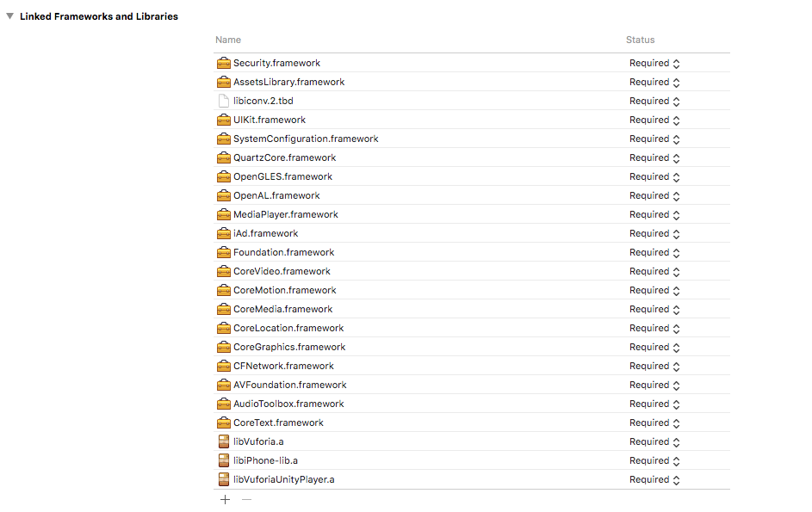Viewport: 812px width, 512px height.
Task: Open Status dropdown for AVFoundation.framework
Action: tap(654, 385)
